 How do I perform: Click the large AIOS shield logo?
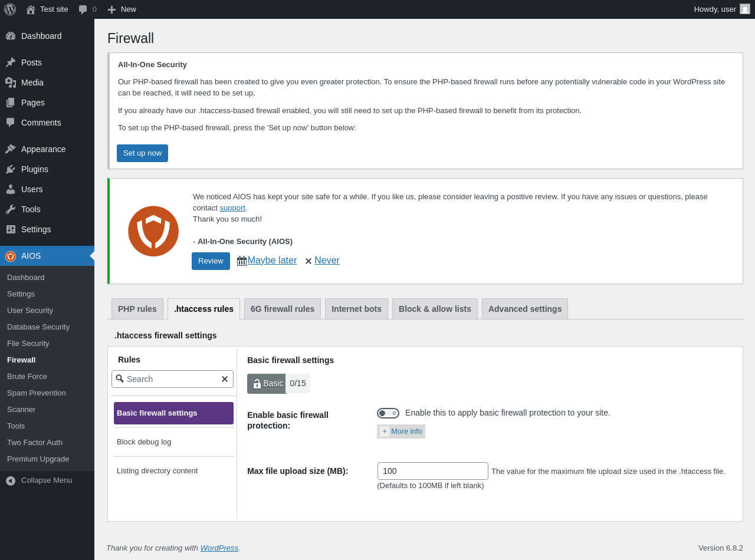153,231
